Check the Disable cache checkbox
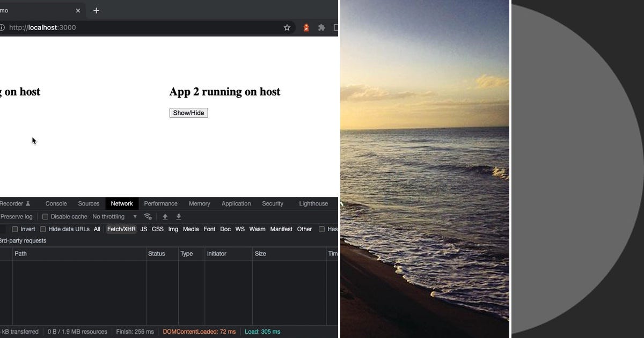The image size is (644, 338). point(45,216)
